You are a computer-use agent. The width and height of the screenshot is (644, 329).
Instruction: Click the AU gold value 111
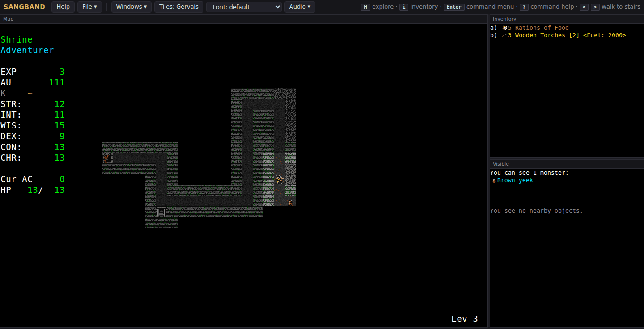pos(57,82)
